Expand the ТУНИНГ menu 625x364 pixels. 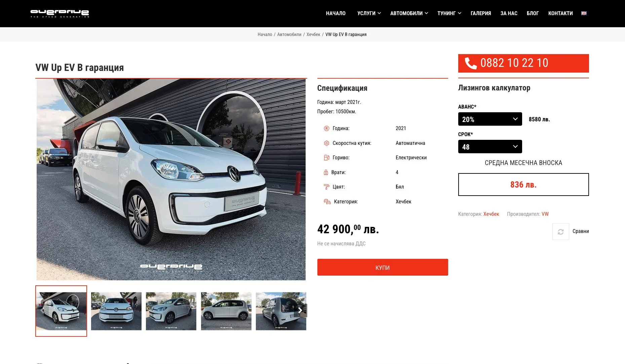[x=449, y=13]
